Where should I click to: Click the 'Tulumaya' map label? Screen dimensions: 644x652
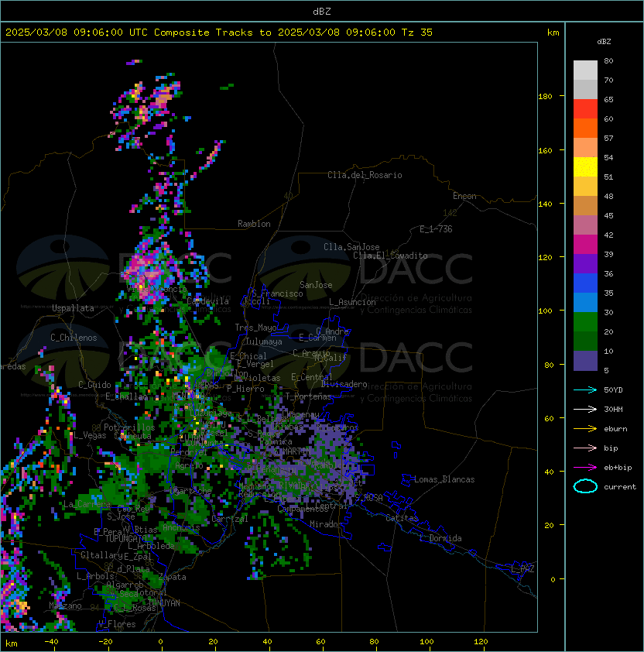[264, 341]
